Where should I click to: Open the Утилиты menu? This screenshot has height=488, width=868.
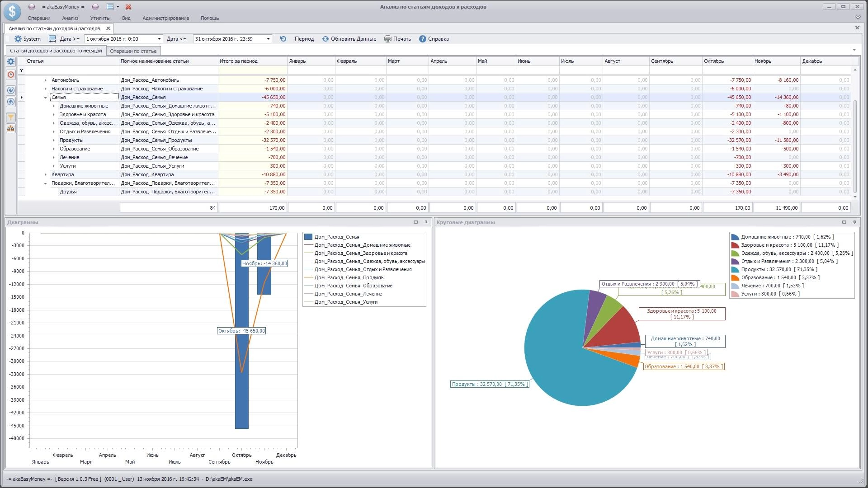pyautogui.click(x=100, y=18)
